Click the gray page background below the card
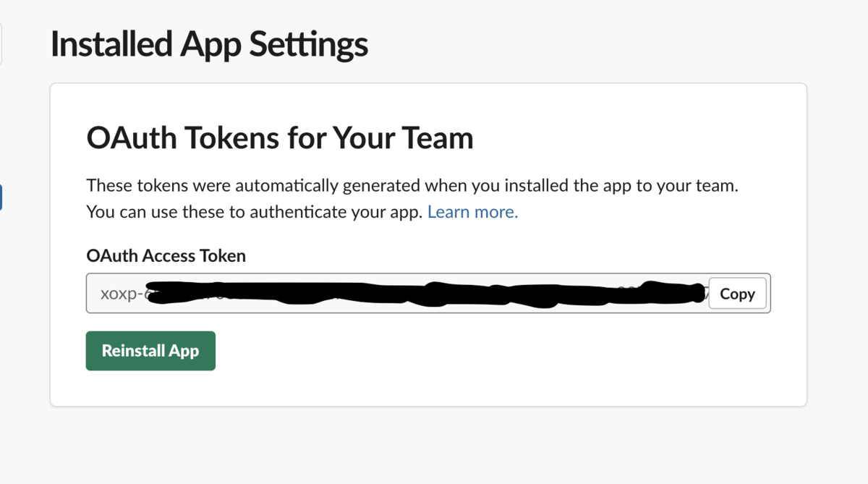Viewport: 868px width, 484px height. [434, 445]
